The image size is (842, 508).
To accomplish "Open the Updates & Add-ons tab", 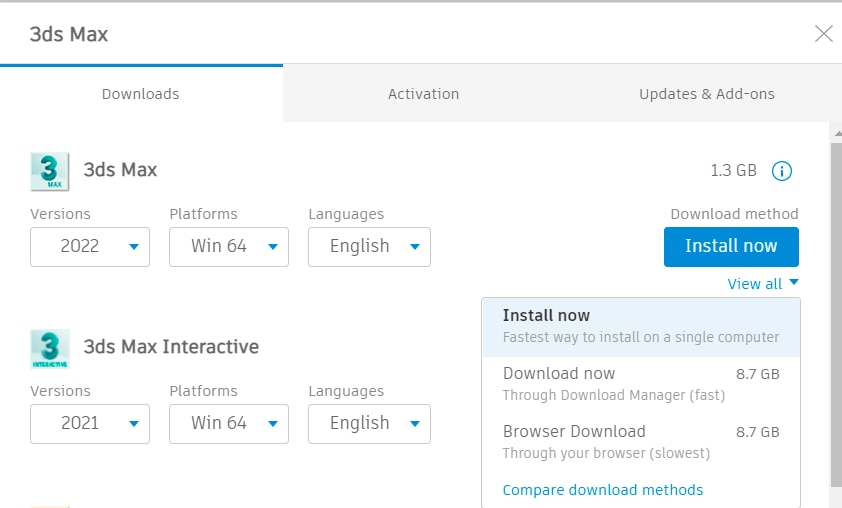I will point(706,94).
